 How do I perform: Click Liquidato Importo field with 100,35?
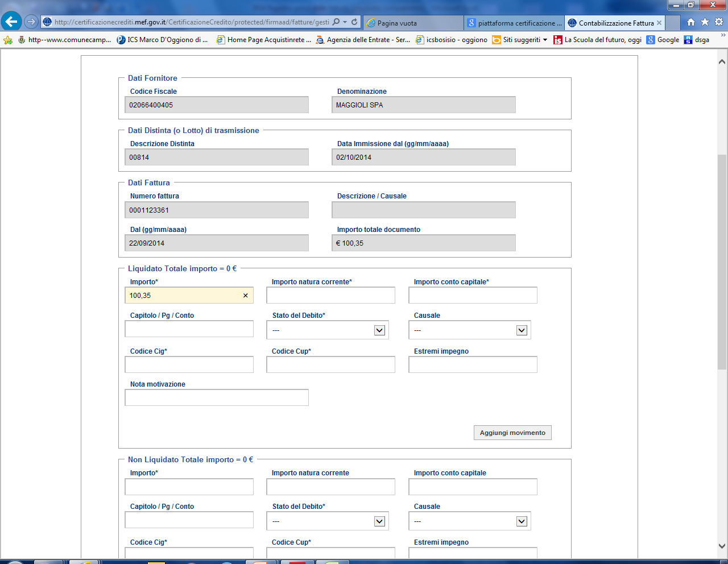coord(189,296)
